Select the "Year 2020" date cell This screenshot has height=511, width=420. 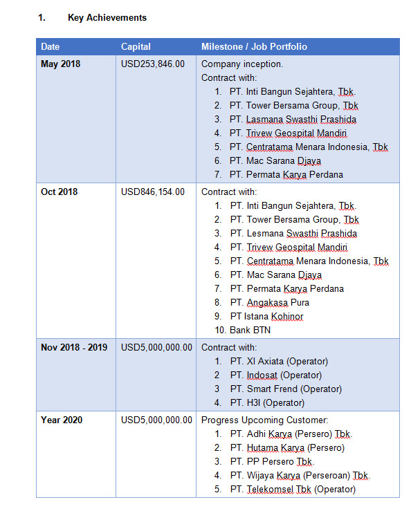coord(61,420)
